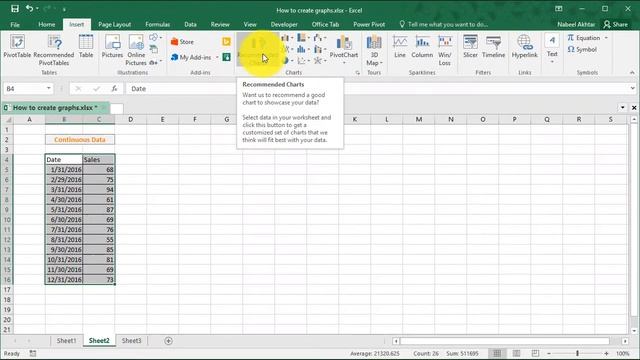640x360 pixels.
Task: Open Recommended PivotTables
Action: 54,50
